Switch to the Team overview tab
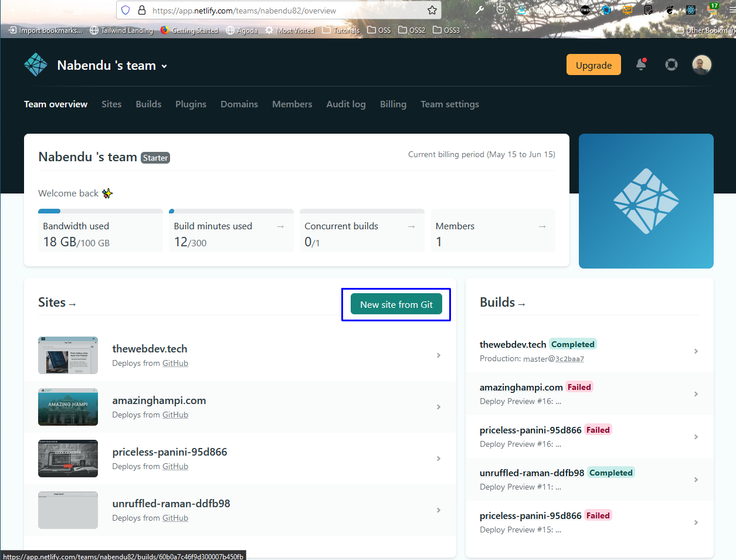Viewport: 736px width, 560px height. [56, 104]
